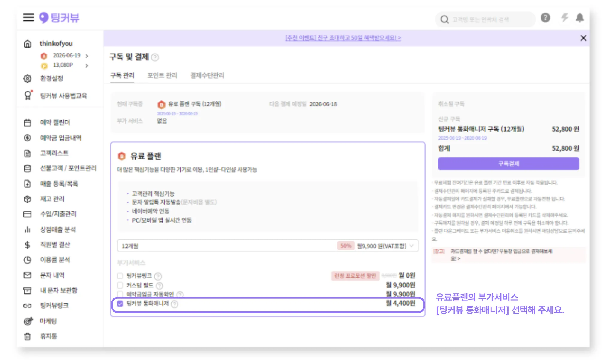Screen dimensions: 613x364
Task: Open the hamburger menu icon
Action: pos(28,17)
